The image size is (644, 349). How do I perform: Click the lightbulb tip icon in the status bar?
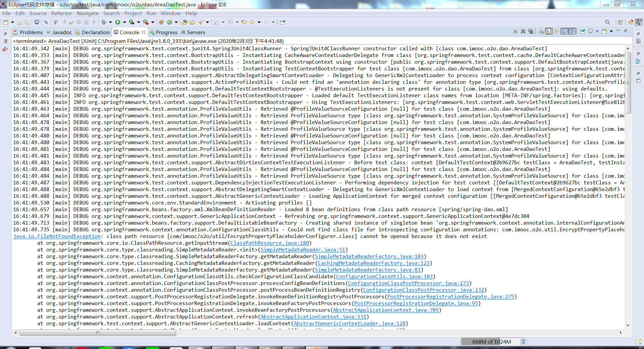pyautogui.click(x=640, y=342)
